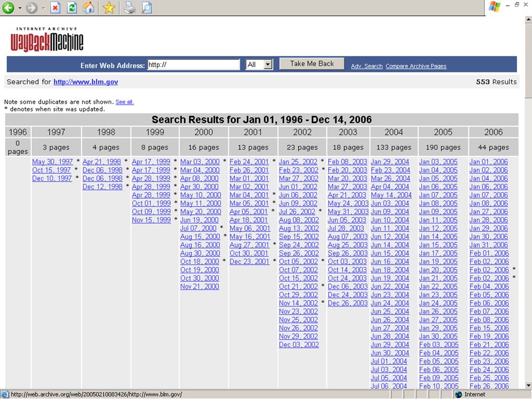Click the vertical scrollbar down arrow

coord(528,385)
